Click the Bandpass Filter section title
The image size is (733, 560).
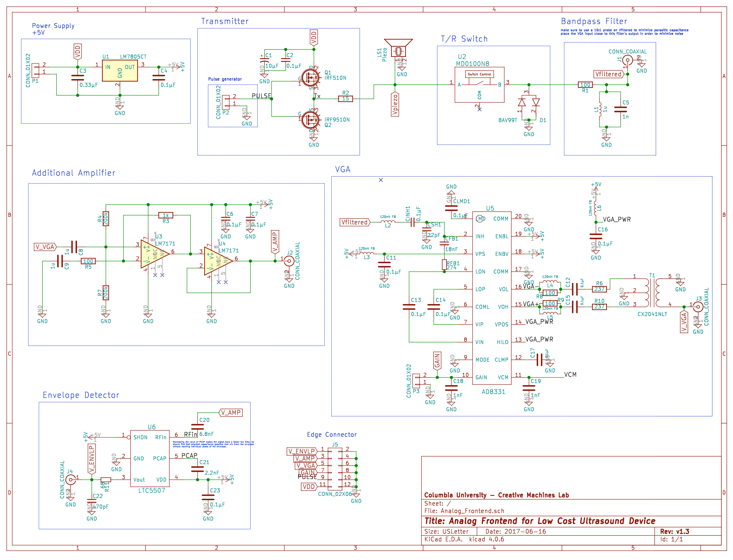594,21
